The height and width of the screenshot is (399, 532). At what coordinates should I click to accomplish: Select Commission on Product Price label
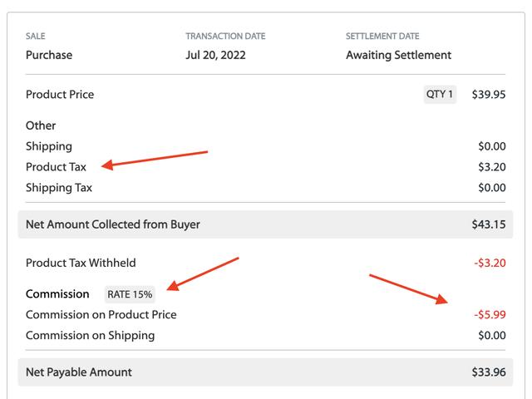tap(101, 315)
